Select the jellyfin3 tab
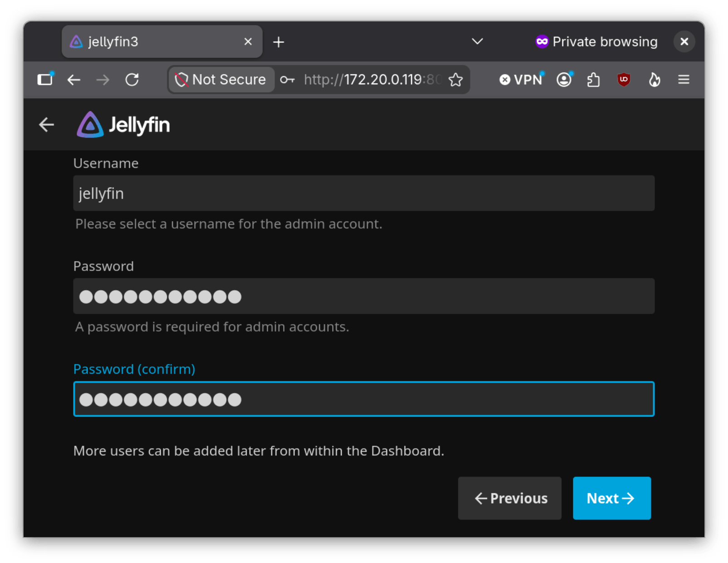 click(x=162, y=42)
